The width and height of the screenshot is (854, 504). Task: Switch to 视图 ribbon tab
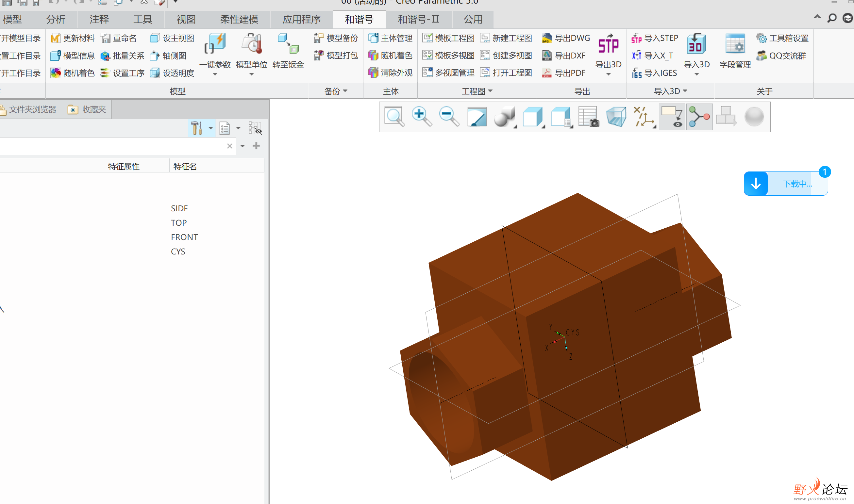point(186,19)
